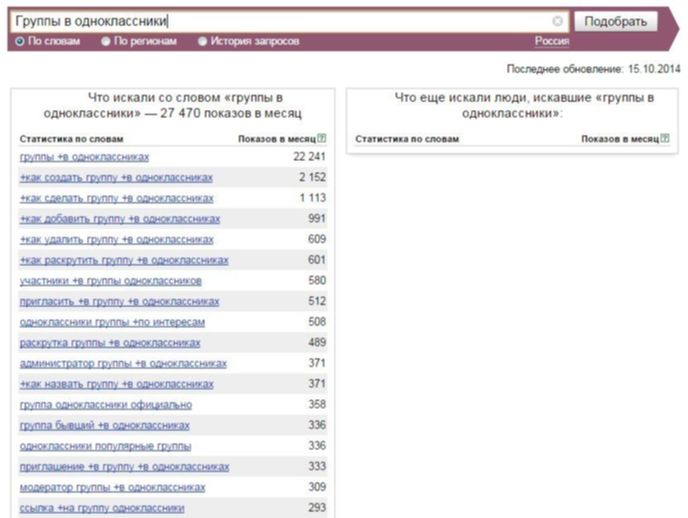
Task: Click the value 1 113 impressions
Action: [312, 198]
